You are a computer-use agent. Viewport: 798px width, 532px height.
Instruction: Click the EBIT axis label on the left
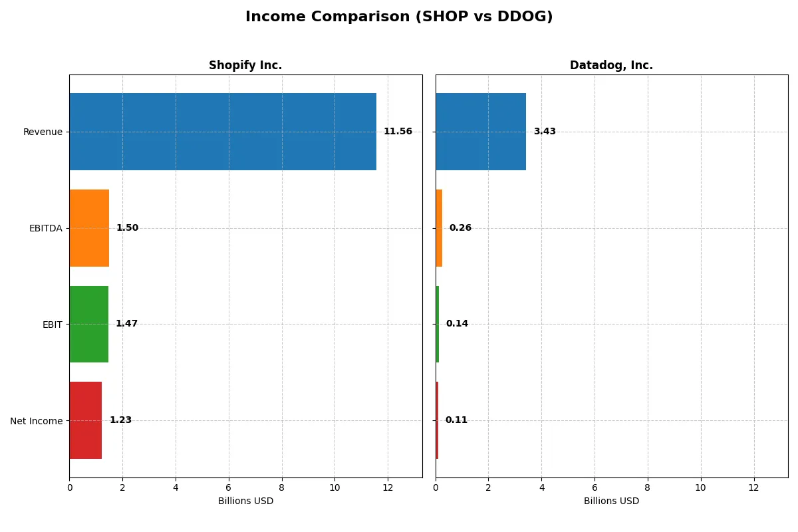(52, 325)
